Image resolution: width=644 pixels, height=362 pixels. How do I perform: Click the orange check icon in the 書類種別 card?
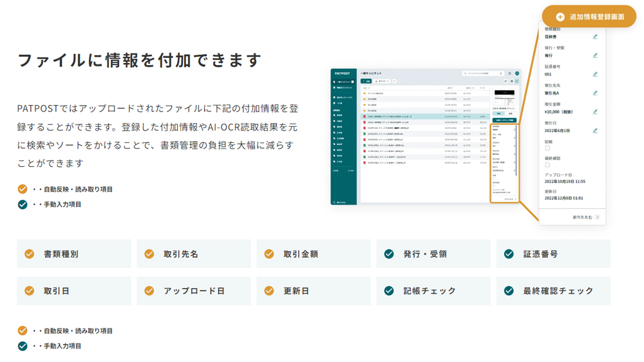pos(29,254)
